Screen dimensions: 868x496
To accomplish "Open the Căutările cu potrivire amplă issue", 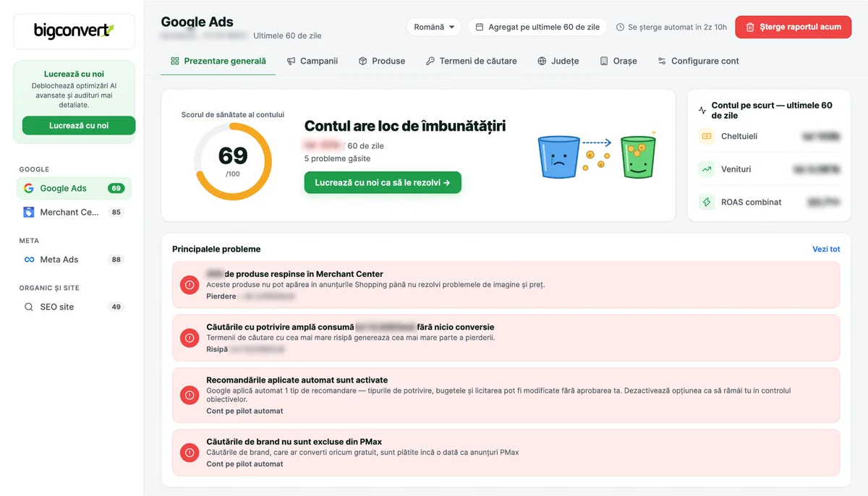I will (506, 338).
